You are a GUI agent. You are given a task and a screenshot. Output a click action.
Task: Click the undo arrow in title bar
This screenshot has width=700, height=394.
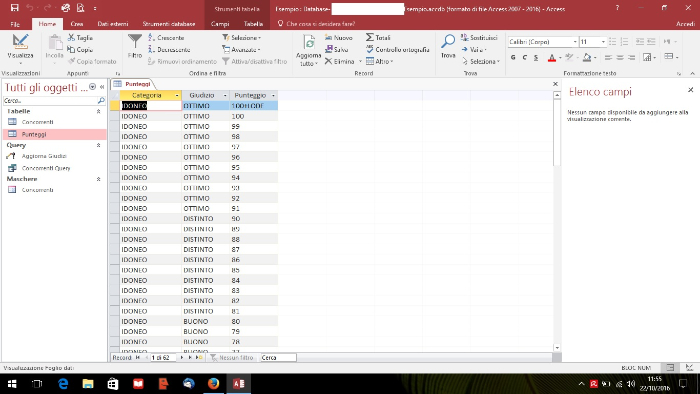click(30, 8)
